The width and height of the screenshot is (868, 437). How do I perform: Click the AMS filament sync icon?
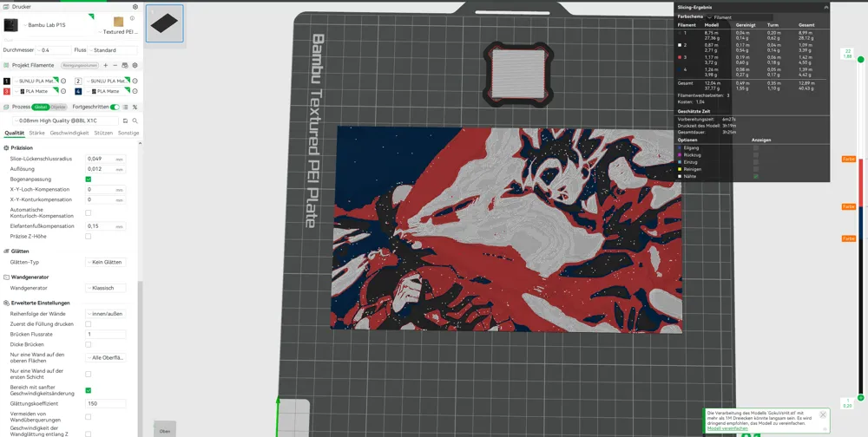[124, 65]
